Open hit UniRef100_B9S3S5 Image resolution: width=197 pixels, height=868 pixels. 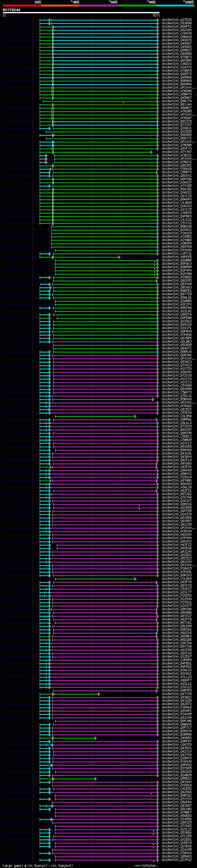[176, 121]
